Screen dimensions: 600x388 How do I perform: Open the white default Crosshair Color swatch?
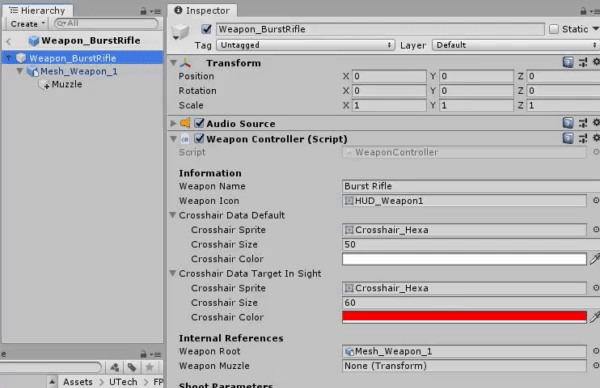coord(464,259)
